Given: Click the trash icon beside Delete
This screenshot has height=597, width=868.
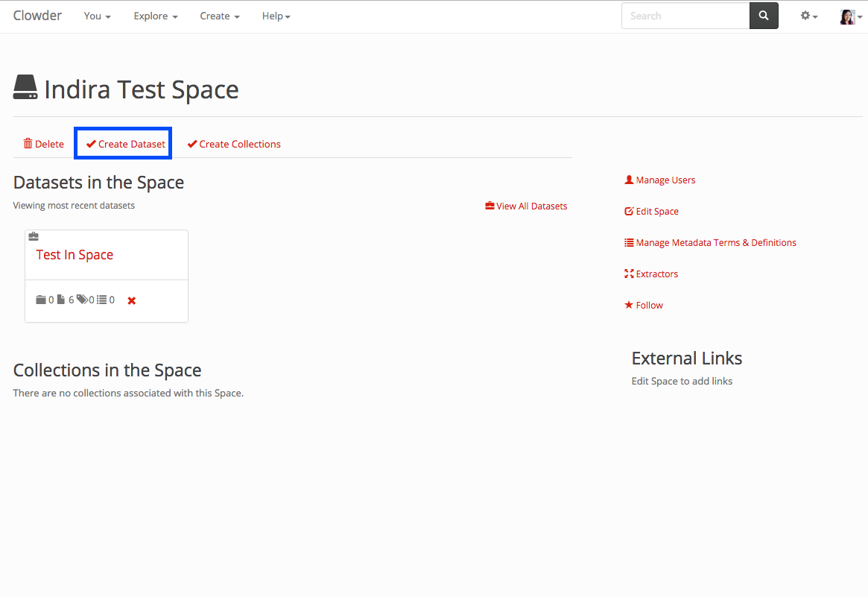Looking at the screenshot, I should (28, 144).
